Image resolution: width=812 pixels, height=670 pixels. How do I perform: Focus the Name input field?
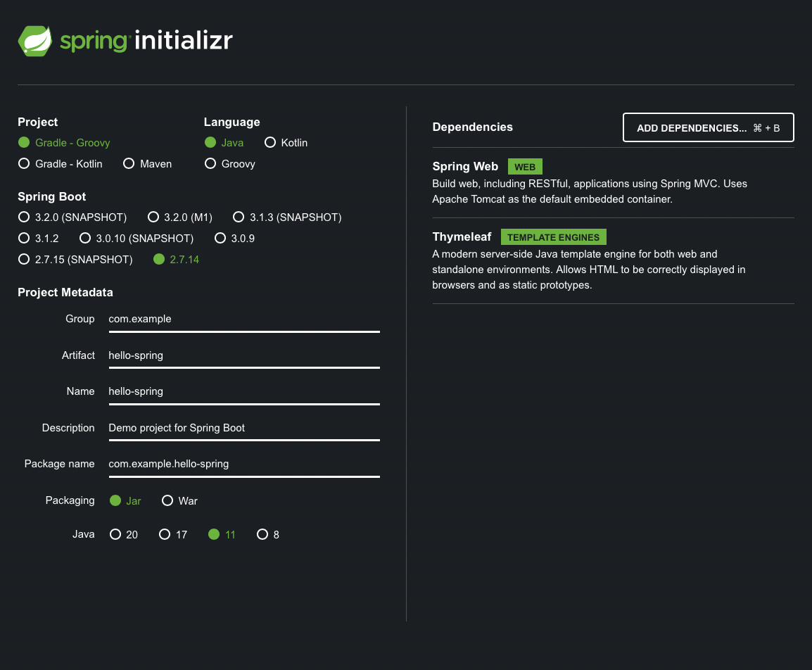point(244,392)
